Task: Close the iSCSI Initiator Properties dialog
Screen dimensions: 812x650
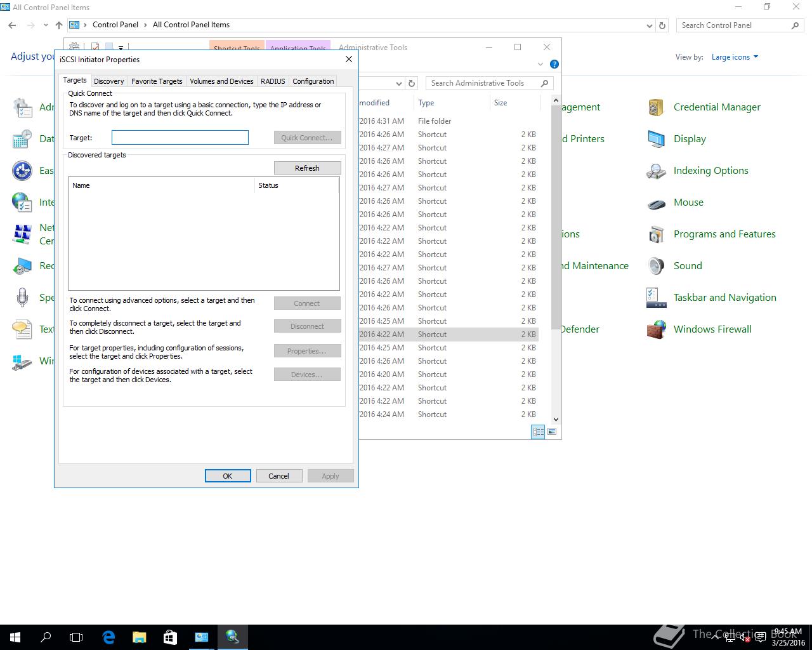Action: (x=348, y=59)
